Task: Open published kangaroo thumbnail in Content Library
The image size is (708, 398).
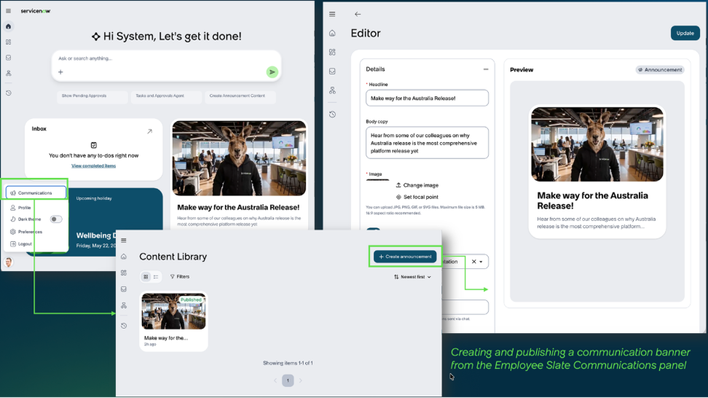Action: pos(173,311)
